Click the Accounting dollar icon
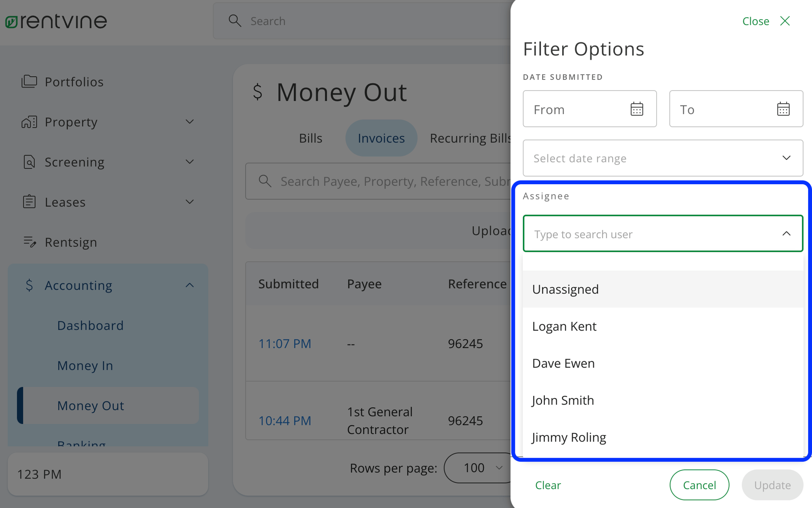This screenshot has height=508, width=812. click(29, 285)
